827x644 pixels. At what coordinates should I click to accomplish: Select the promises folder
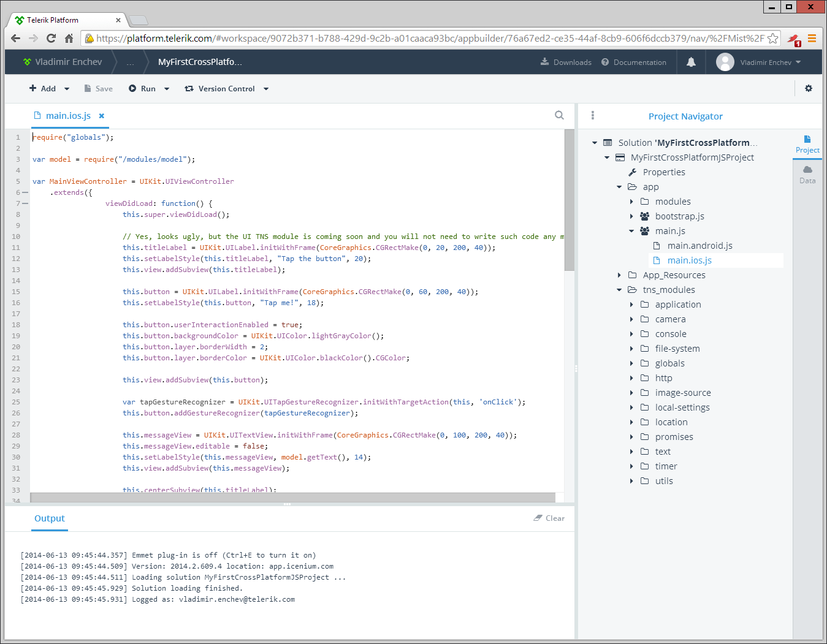pyautogui.click(x=674, y=437)
